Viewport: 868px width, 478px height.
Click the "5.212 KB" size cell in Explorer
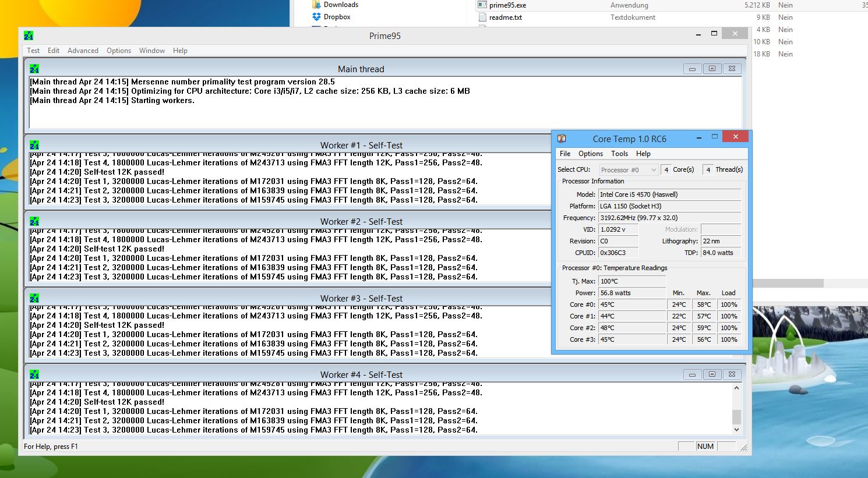pyautogui.click(x=757, y=5)
